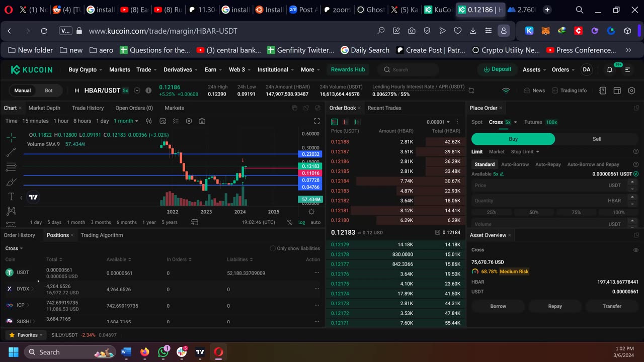Select Sell side in order form
644x362 pixels.
click(x=597, y=139)
